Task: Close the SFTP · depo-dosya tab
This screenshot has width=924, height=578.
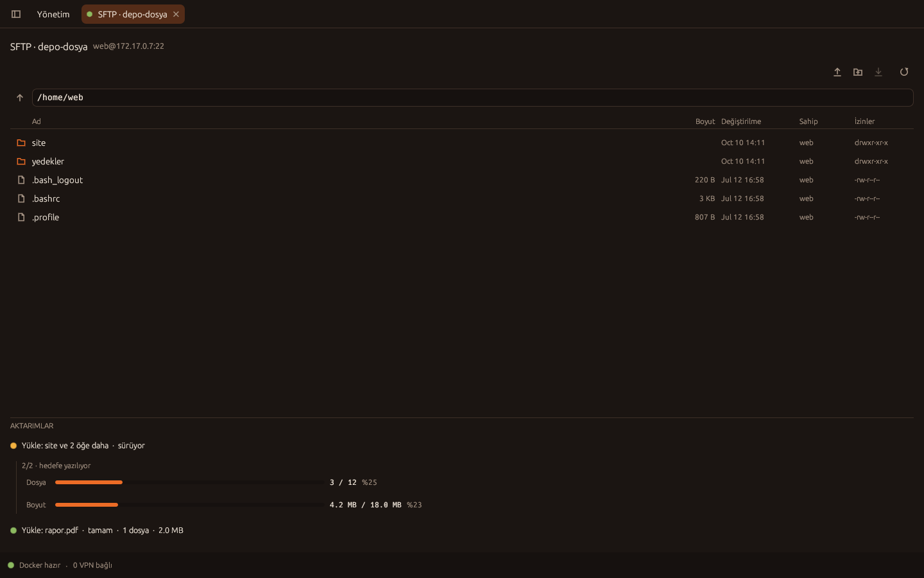Action: 176,14
